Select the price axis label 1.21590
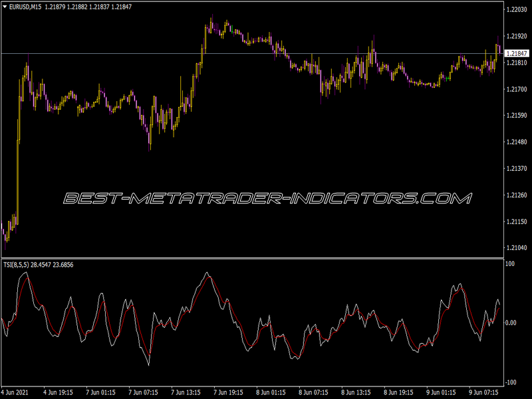The width and height of the screenshot is (532, 399). (517, 115)
